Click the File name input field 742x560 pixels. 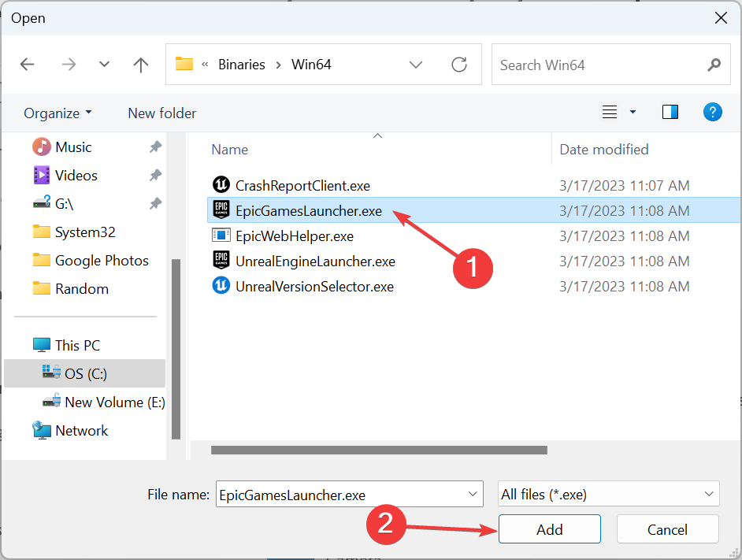pos(349,494)
